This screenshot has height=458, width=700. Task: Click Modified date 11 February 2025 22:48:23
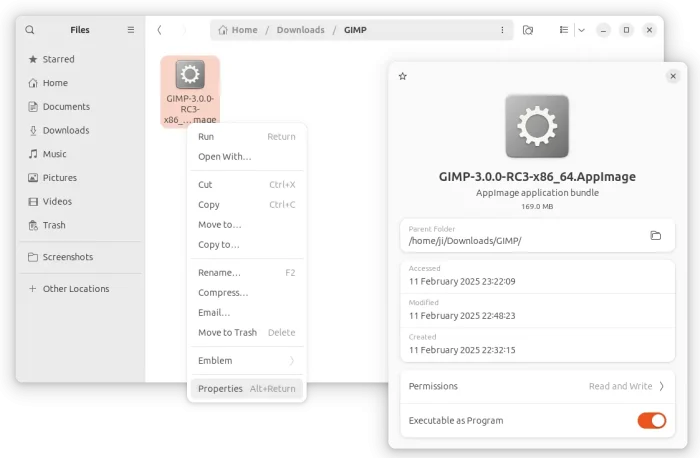pos(462,316)
